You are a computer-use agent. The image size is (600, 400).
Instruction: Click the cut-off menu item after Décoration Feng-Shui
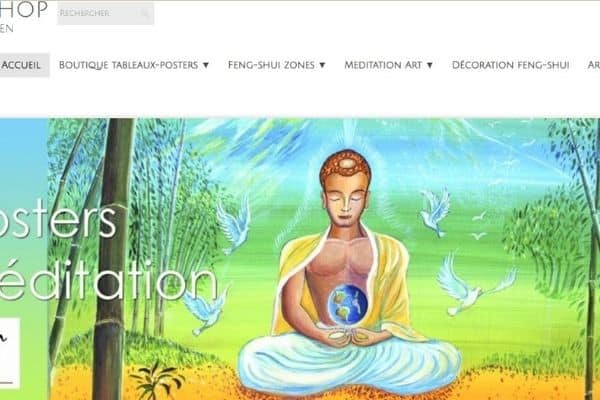coord(594,65)
